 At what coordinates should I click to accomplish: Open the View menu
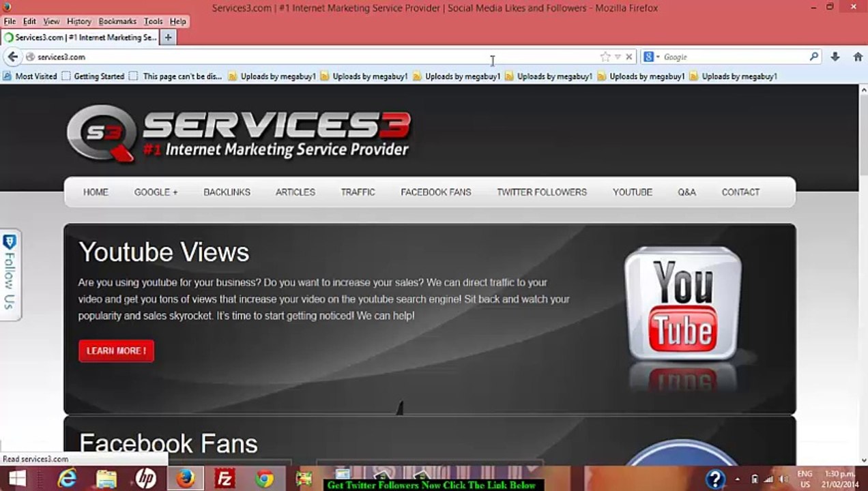coord(51,22)
